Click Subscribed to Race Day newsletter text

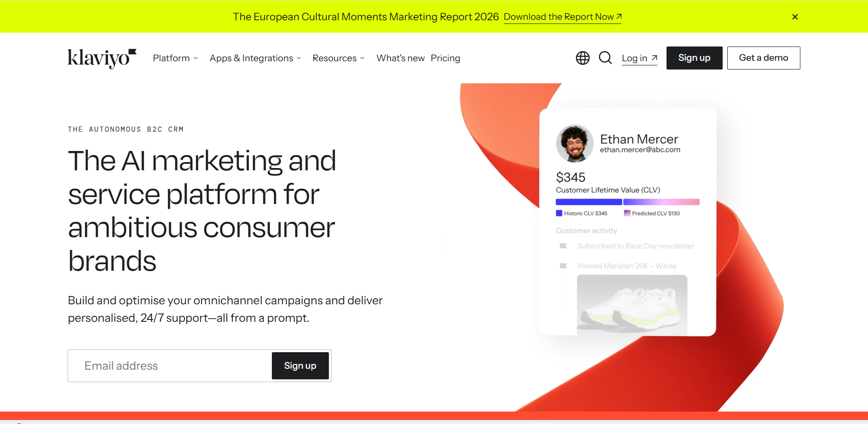tap(636, 246)
